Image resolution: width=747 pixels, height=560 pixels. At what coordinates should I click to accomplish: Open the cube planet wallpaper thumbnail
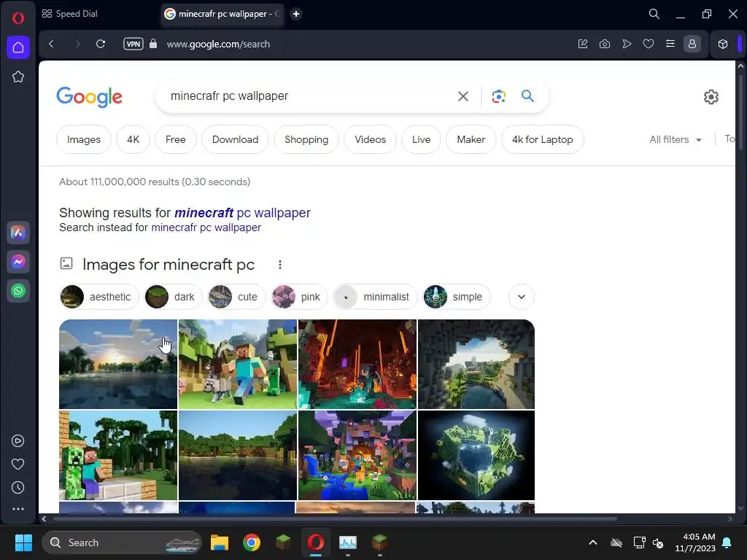click(476, 455)
